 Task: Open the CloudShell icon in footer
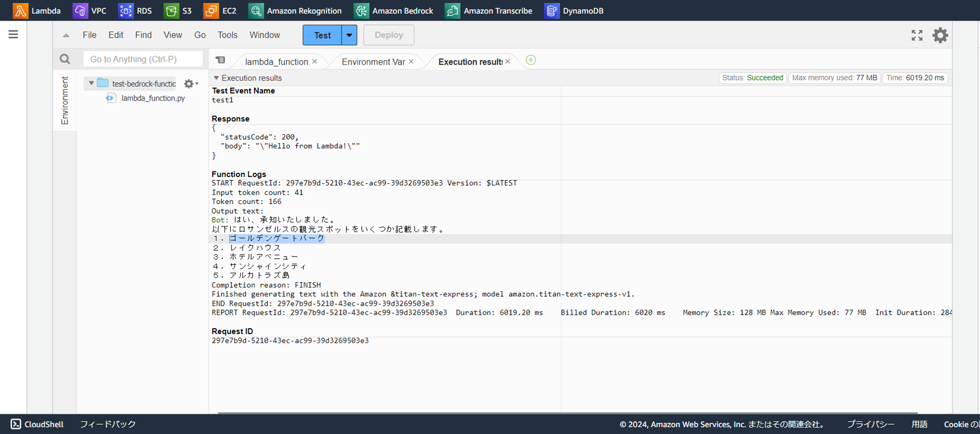pyautogui.click(x=16, y=424)
